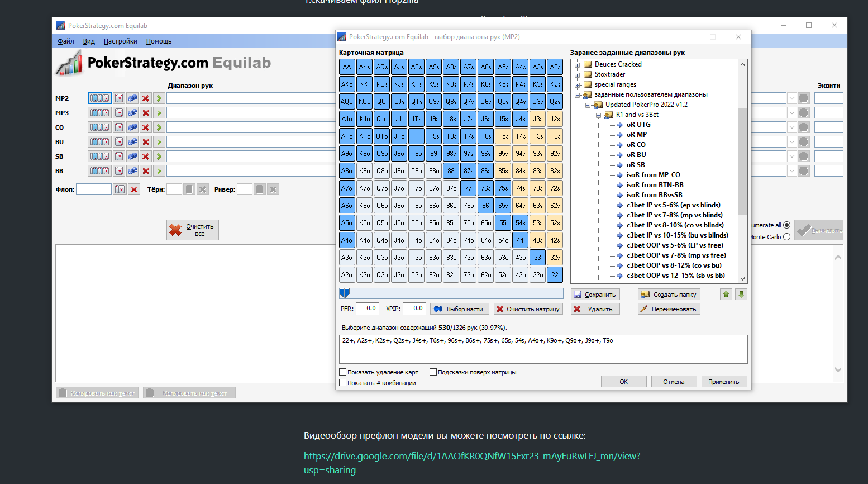Select c3bet OOP vs 8-12% (co vs bu)

[x=674, y=265]
